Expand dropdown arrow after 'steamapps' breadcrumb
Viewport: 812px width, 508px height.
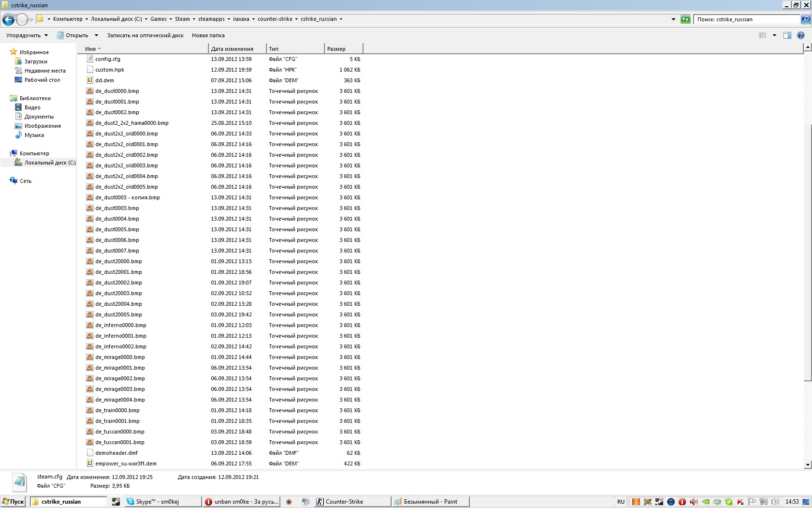point(229,19)
